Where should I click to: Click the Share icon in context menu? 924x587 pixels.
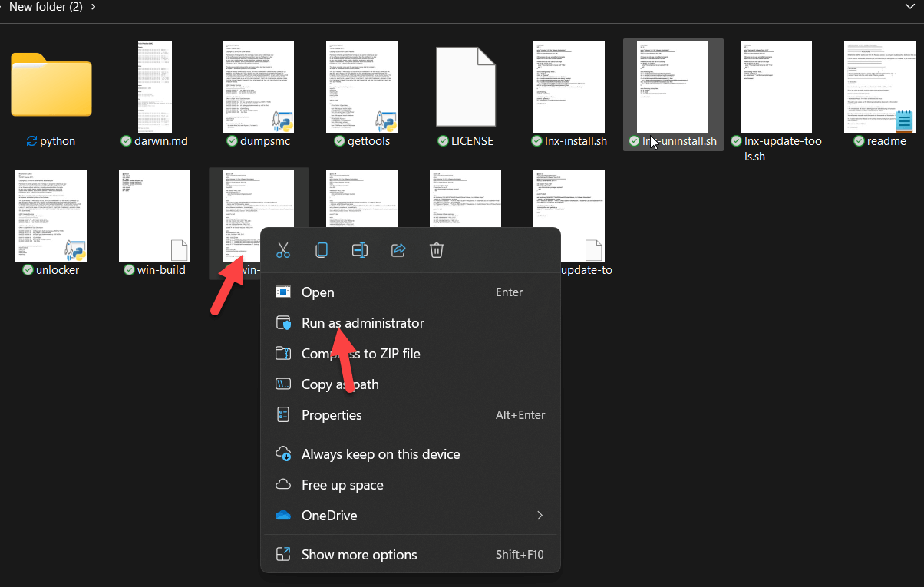(x=398, y=250)
